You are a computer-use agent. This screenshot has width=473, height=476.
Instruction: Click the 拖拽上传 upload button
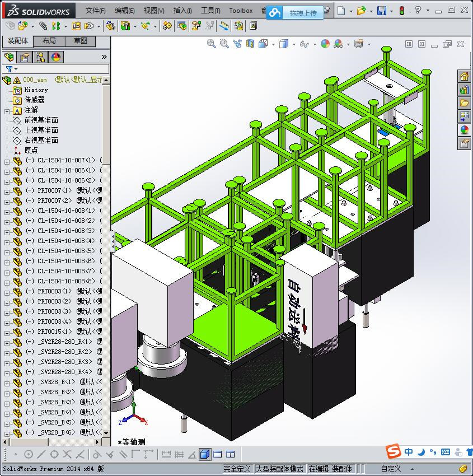click(294, 13)
